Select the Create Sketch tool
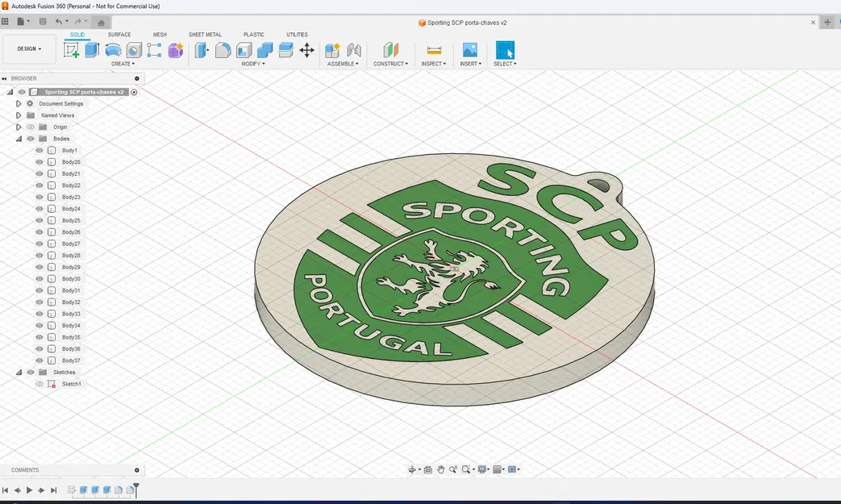The height and width of the screenshot is (504, 841). point(71,50)
